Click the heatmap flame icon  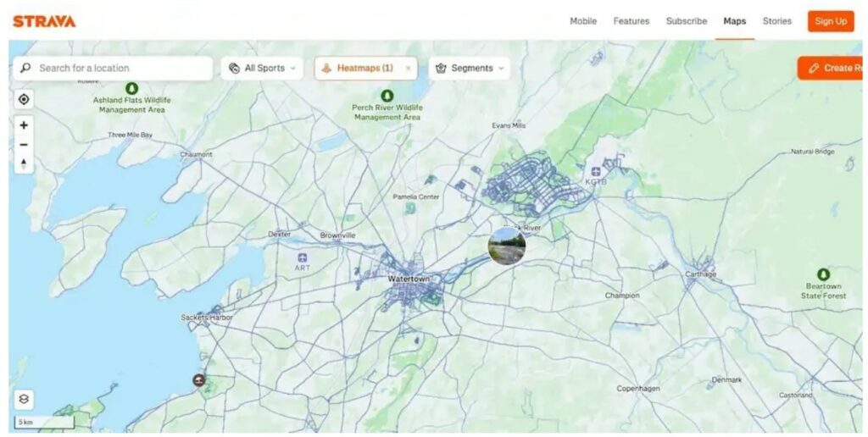(x=326, y=68)
